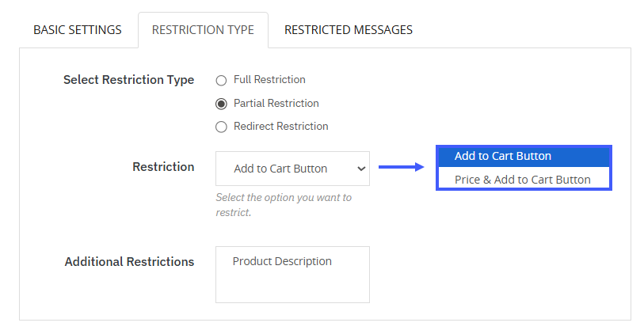Screen dimensions: 644x334
Task: Click the Additional Restrictions field label
Action: point(129,262)
